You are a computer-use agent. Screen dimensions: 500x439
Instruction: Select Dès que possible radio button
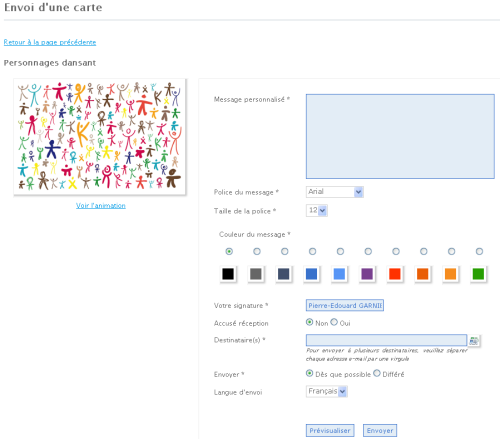[x=309, y=373]
